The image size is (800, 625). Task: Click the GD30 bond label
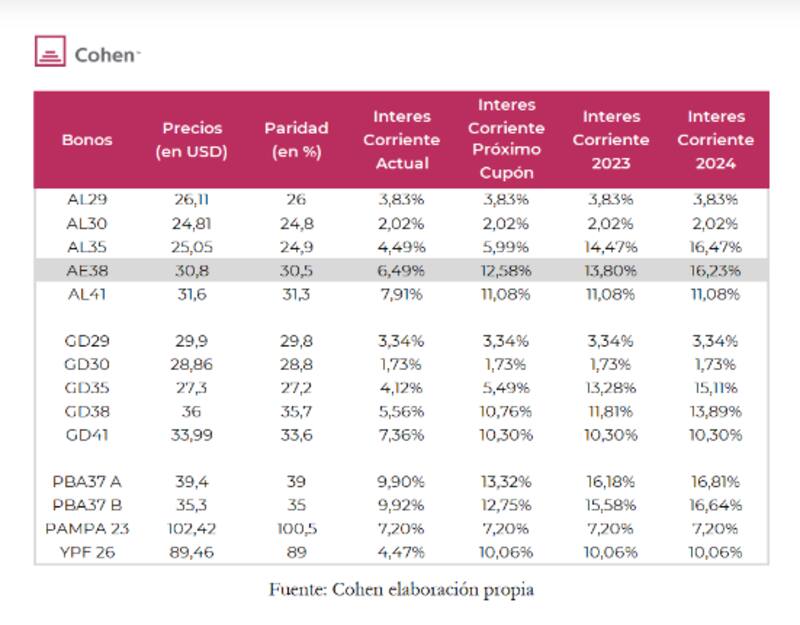87,364
